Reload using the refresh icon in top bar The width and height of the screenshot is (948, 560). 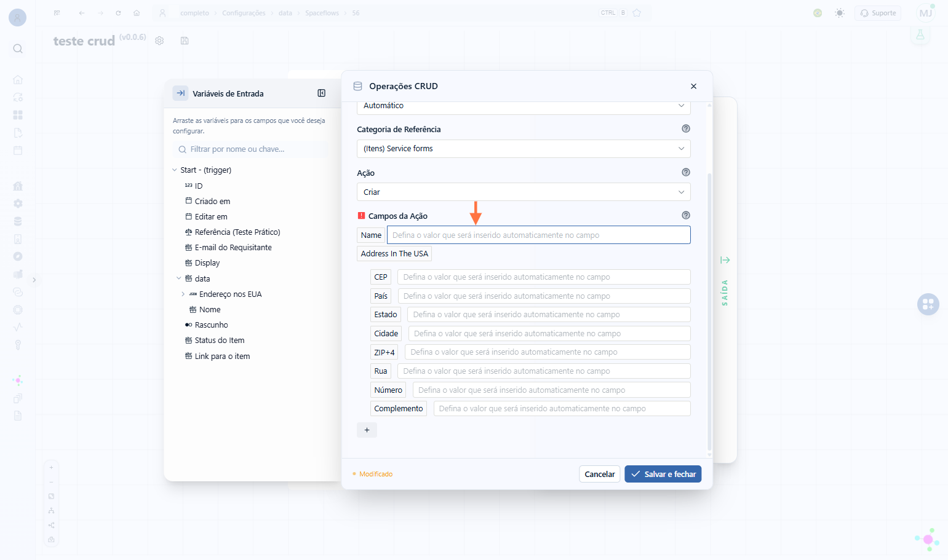pyautogui.click(x=118, y=13)
